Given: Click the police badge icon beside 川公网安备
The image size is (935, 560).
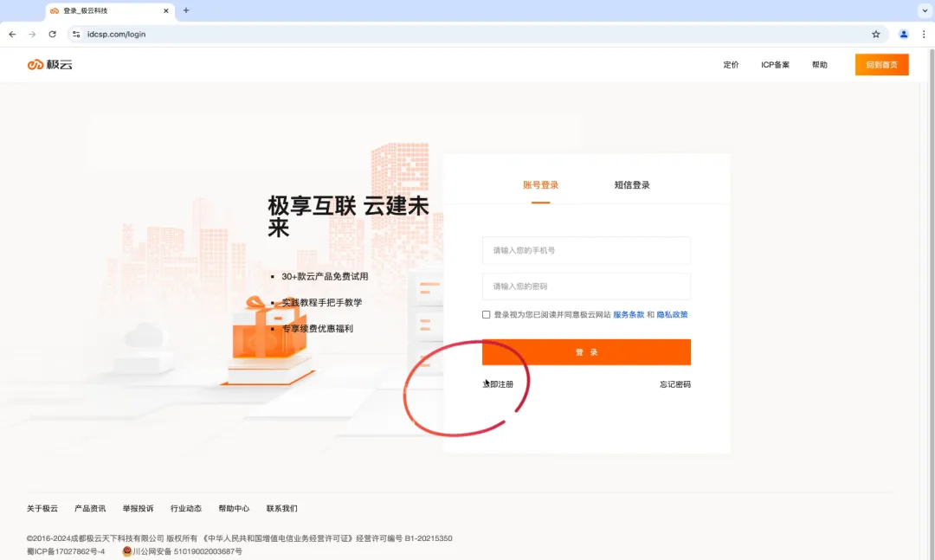Looking at the screenshot, I should [x=126, y=551].
